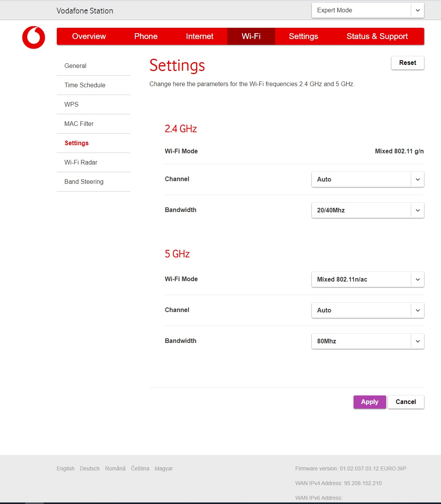The image size is (441, 504).
Task: Click the Cancel button
Action: [x=406, y=402]
